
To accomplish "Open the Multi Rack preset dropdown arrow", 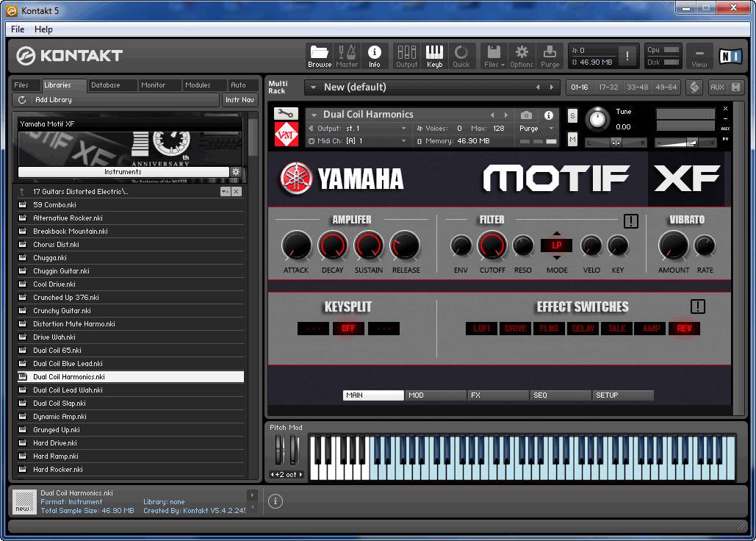I will (x=313, y=87).
